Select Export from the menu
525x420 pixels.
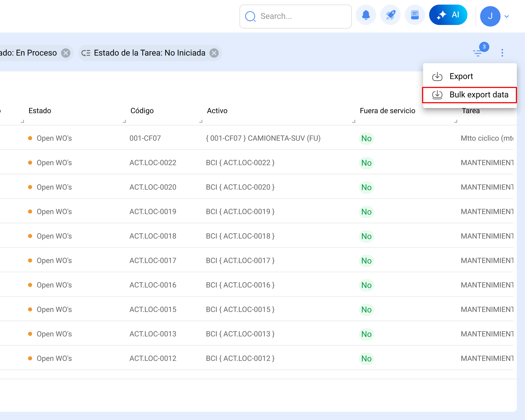pos(461,76)
